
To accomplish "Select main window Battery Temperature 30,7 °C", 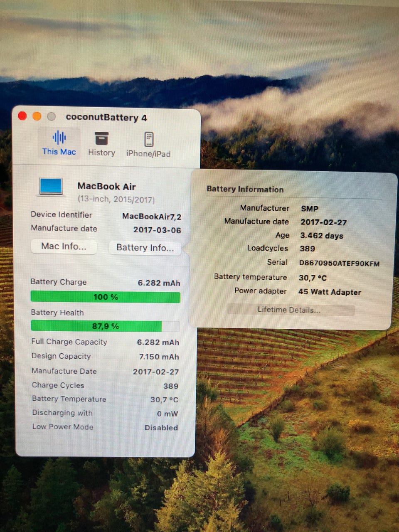I will pyautogui.click(x=164, y=400).
